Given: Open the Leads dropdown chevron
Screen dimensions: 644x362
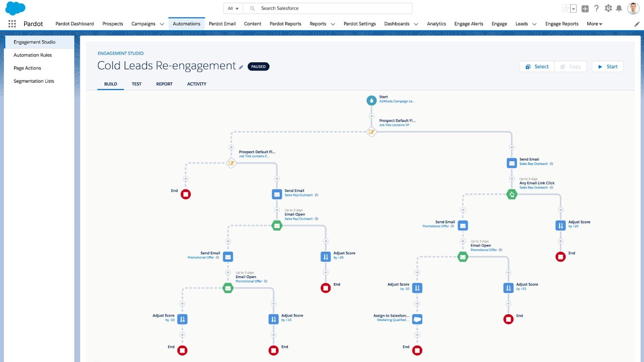Looking at the screenshot, I should [534, 24].
